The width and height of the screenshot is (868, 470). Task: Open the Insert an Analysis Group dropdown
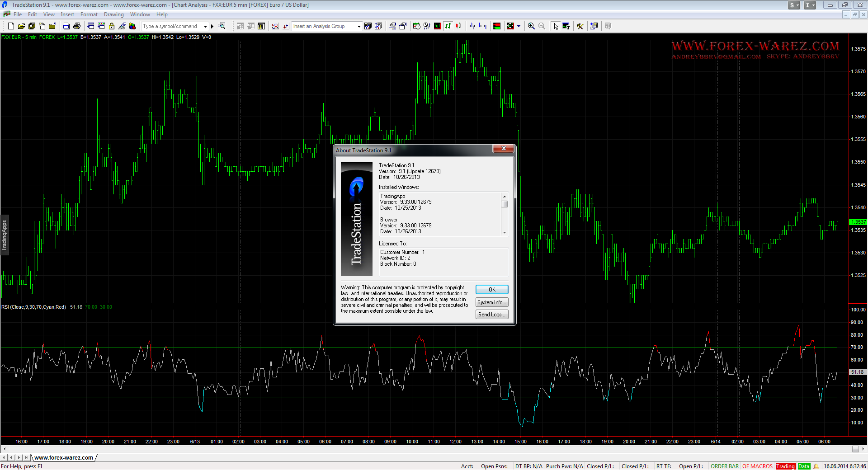tap(359, 26)
